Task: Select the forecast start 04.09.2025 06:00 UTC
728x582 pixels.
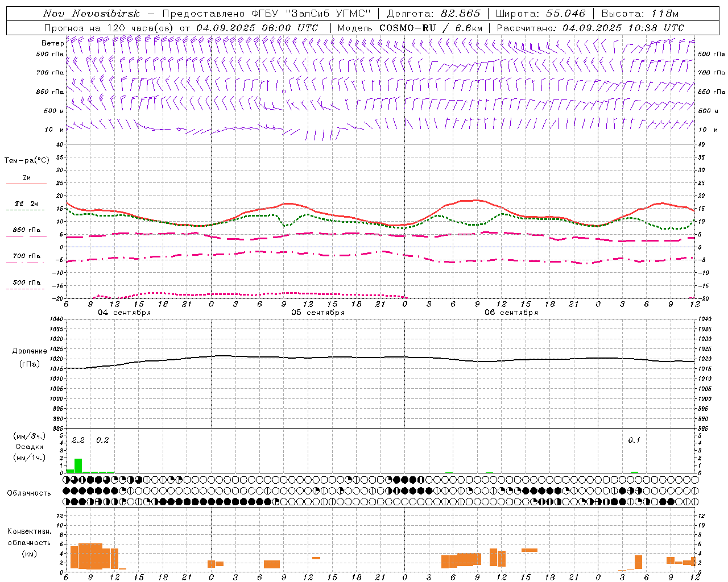Action: click(x=257, y=28)
